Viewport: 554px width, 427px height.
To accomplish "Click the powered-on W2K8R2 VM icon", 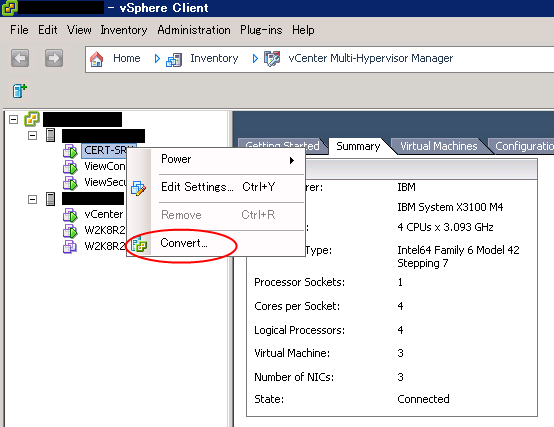I will pyautogui.click(x=70, y=231).
